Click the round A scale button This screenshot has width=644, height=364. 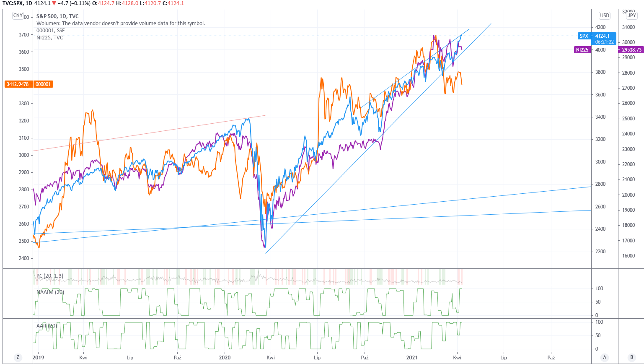click(605, 357)
